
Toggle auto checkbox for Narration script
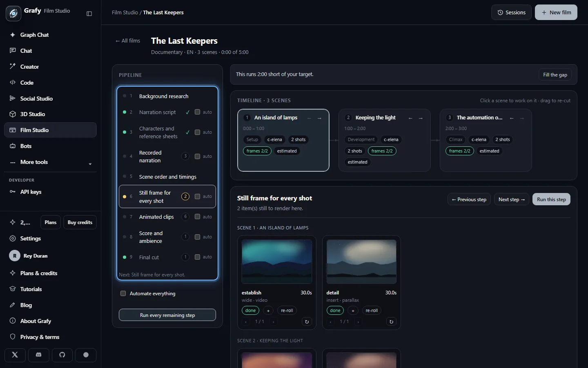(198, 112)
